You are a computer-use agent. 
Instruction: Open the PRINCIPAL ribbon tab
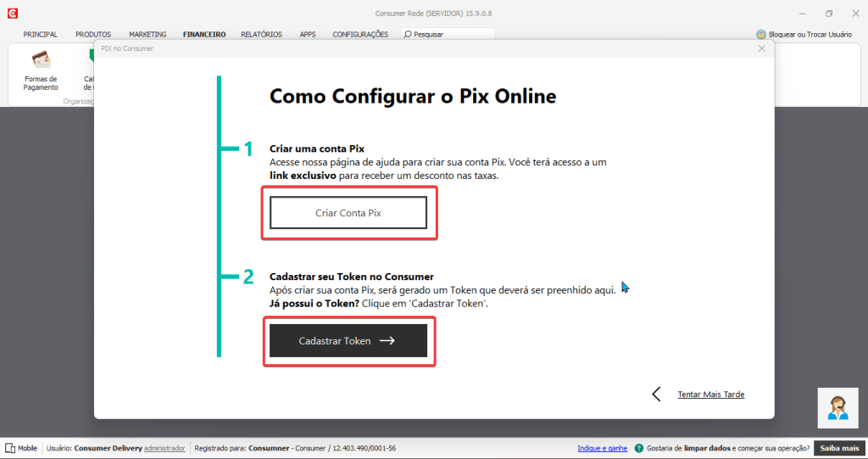[x=41, y=35]
